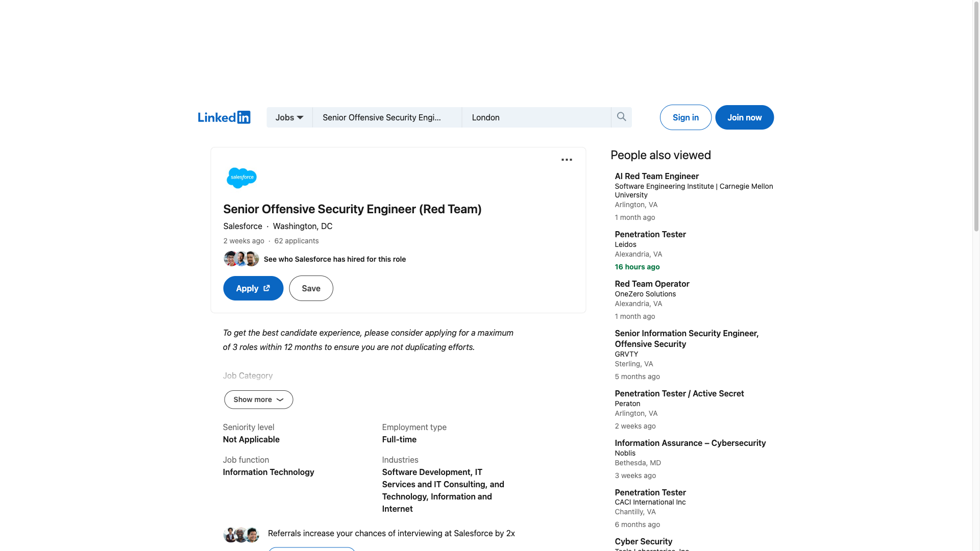Click the referral avatars near Referrals text
This screenshot has height=551, width=980.
(x=241, y=534)
